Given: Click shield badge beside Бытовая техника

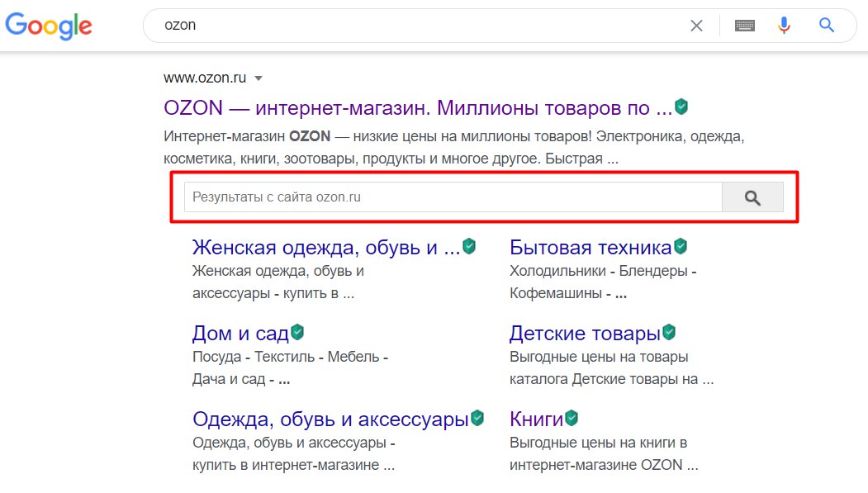Looking at the screenshot, I should tap(681, 245).
